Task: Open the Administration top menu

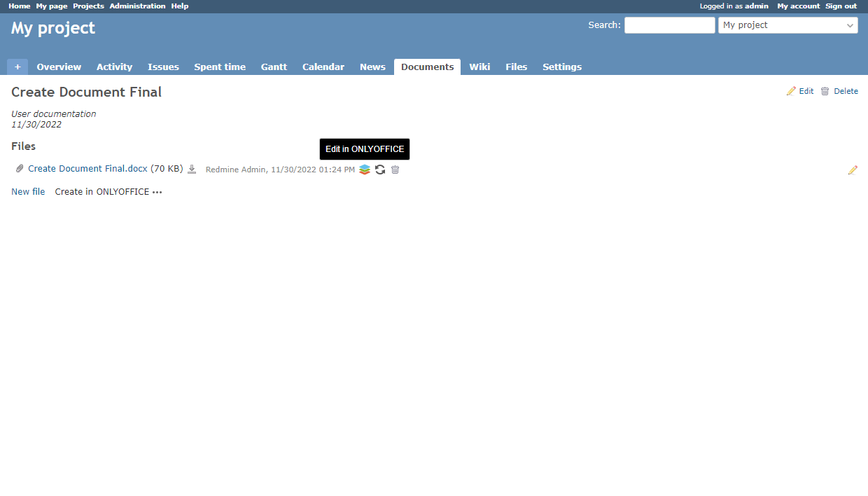Action: (x=137, y=6)
